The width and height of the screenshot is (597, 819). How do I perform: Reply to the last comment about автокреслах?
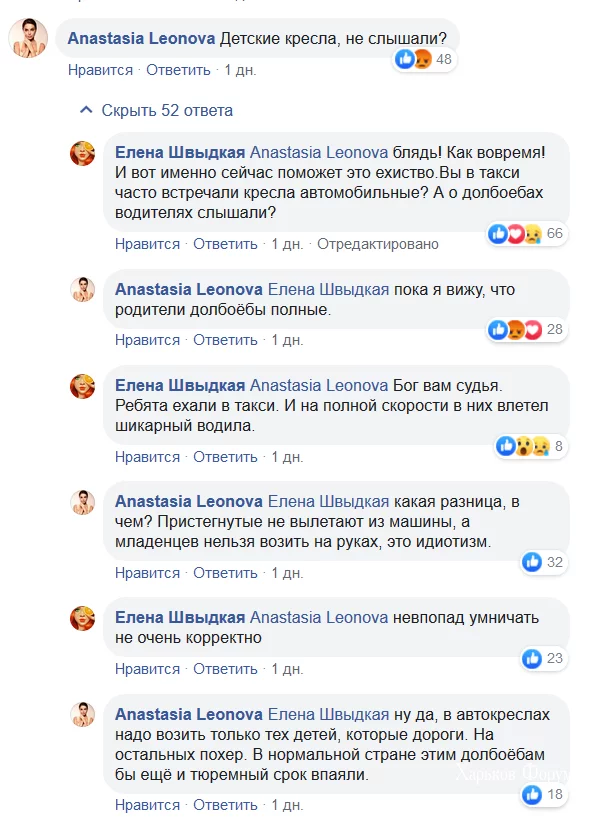(x=225, y=805)
